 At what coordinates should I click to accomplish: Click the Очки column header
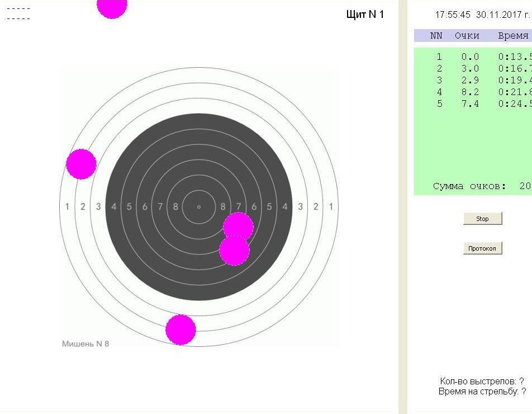(467, 36)
